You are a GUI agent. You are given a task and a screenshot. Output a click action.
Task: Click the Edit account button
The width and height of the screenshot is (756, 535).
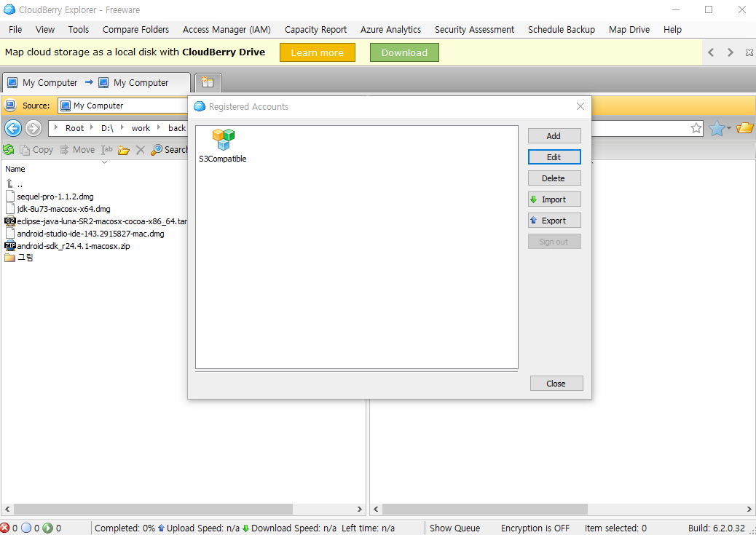(x=554, y=157)
